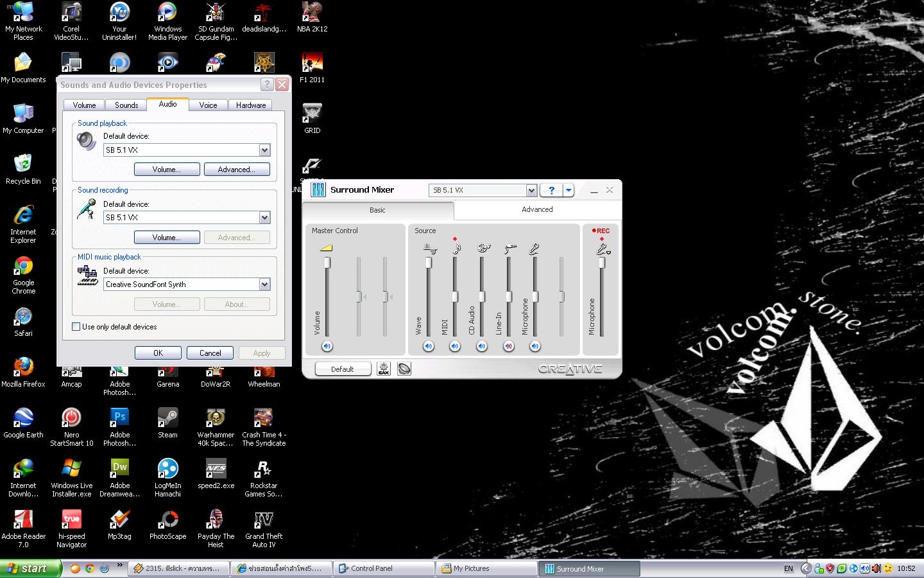924x578 pixels.
Task: Click the EN language indicator
Action: click(789, 568)
